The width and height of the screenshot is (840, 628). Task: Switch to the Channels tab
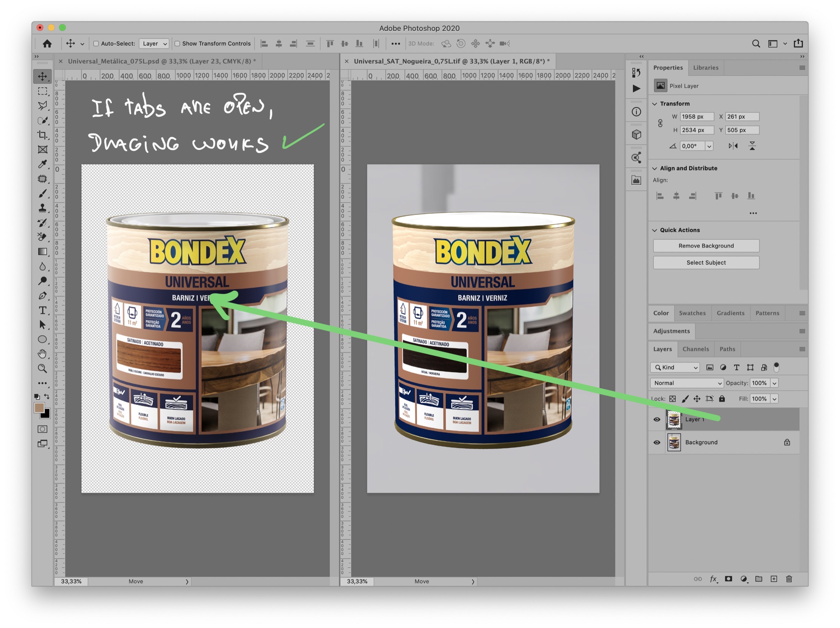click(x=695, y=349)
